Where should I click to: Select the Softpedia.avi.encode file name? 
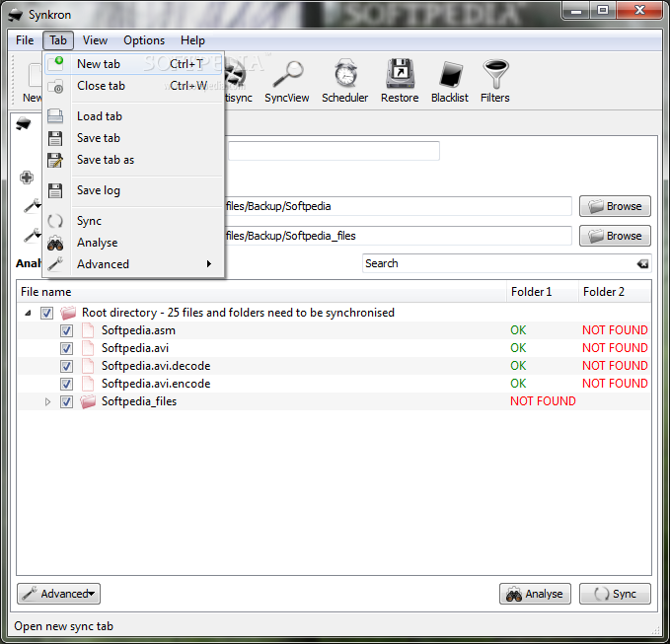pyautogui.click(x=156, y=384)
